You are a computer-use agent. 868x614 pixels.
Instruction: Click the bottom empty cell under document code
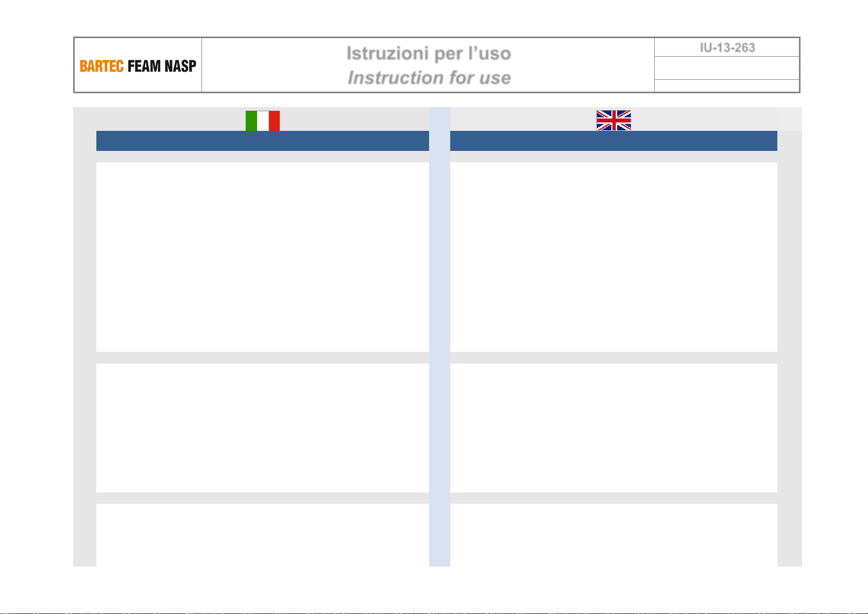(727, 86)
